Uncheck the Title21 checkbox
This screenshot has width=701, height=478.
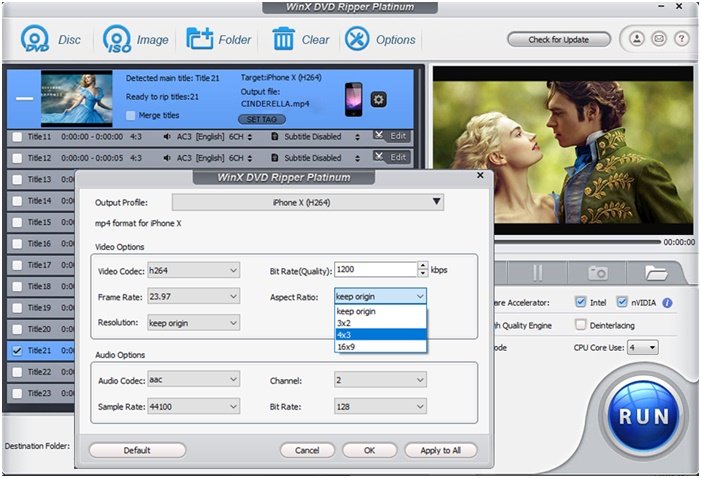click(17, 351)
